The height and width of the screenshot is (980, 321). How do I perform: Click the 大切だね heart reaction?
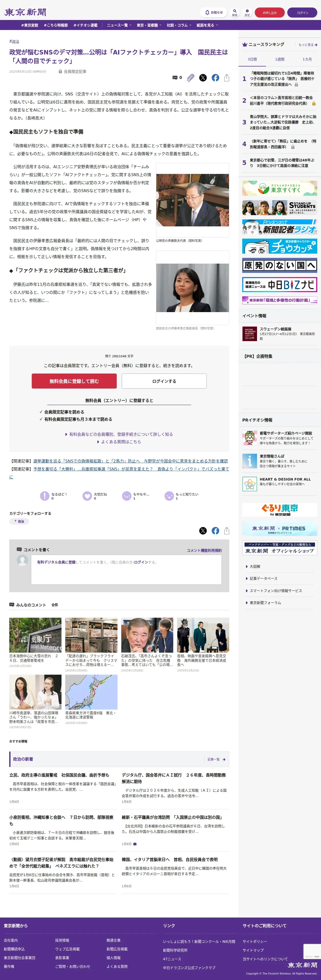coord(87,496)
